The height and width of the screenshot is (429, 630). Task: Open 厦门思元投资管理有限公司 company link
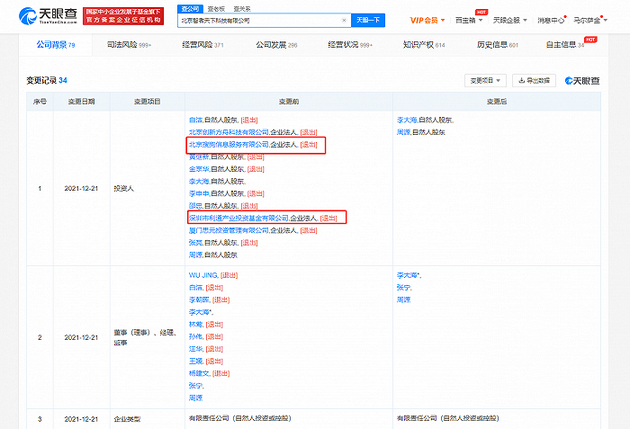229,230
